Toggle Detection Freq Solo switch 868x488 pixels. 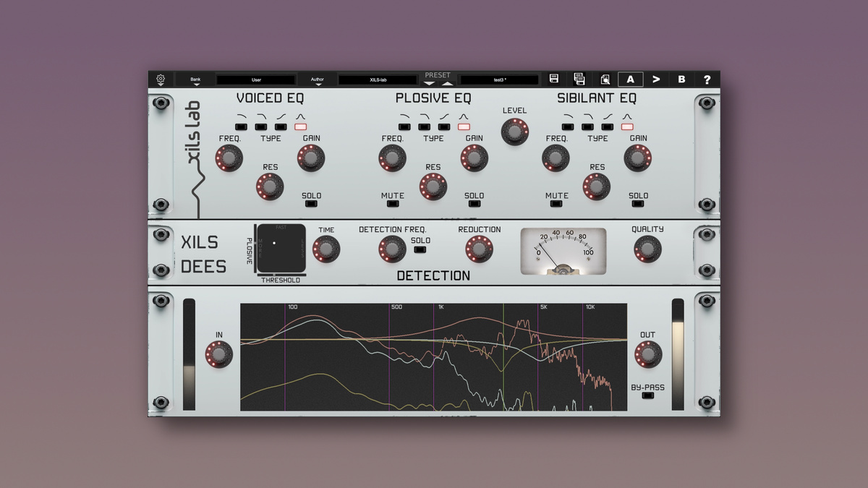tap(420, 249)
